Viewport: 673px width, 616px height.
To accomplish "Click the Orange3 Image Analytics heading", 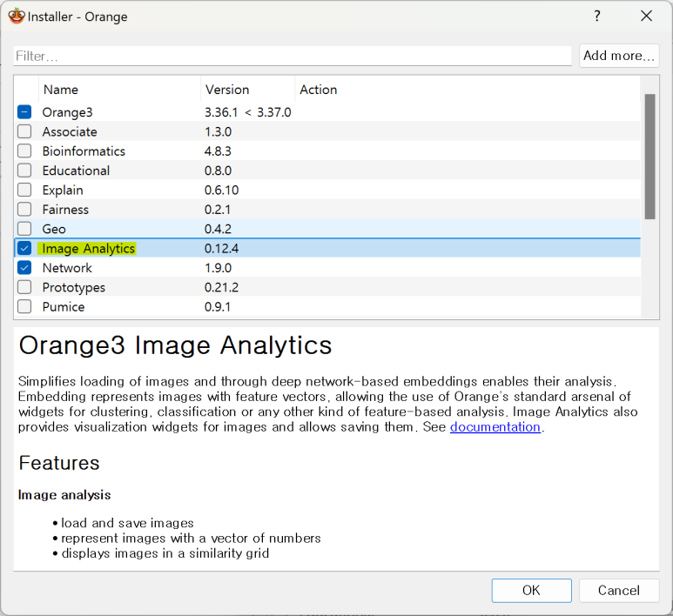I will [175, 345].
